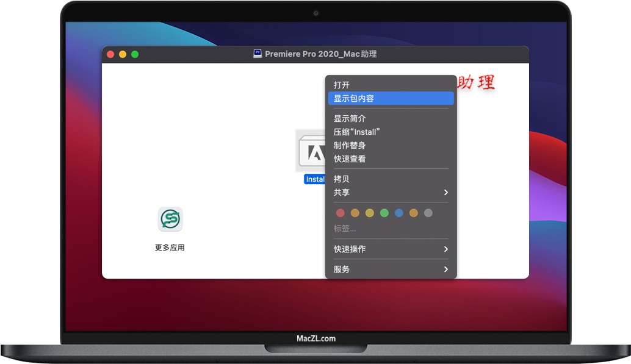This screenshot has width=631, height=364.
Task: Apply the gray tag swatch
Action: click(x=428, y=213)
